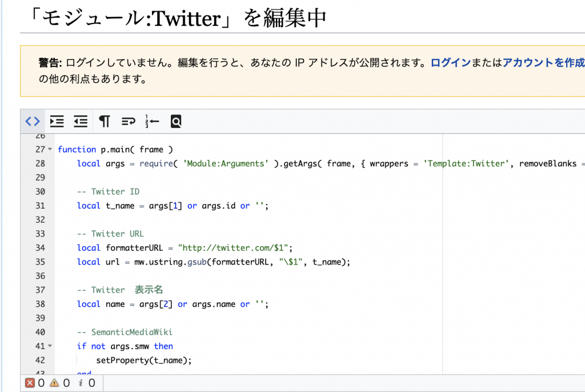
Task: Toggle syntax highlighting with the angle brackets icon
Action: tap(33, 121)
